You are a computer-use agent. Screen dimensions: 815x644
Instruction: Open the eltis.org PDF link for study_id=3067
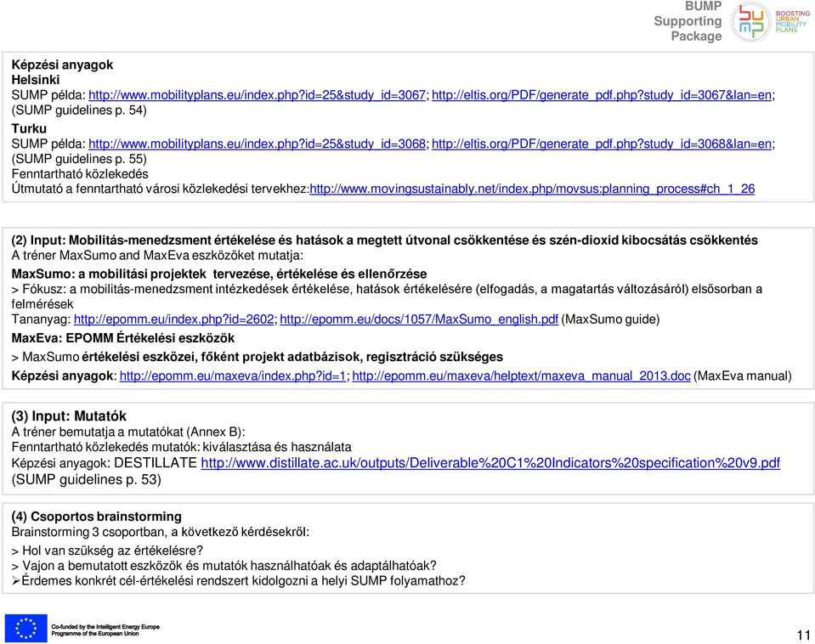pos(602,95)
